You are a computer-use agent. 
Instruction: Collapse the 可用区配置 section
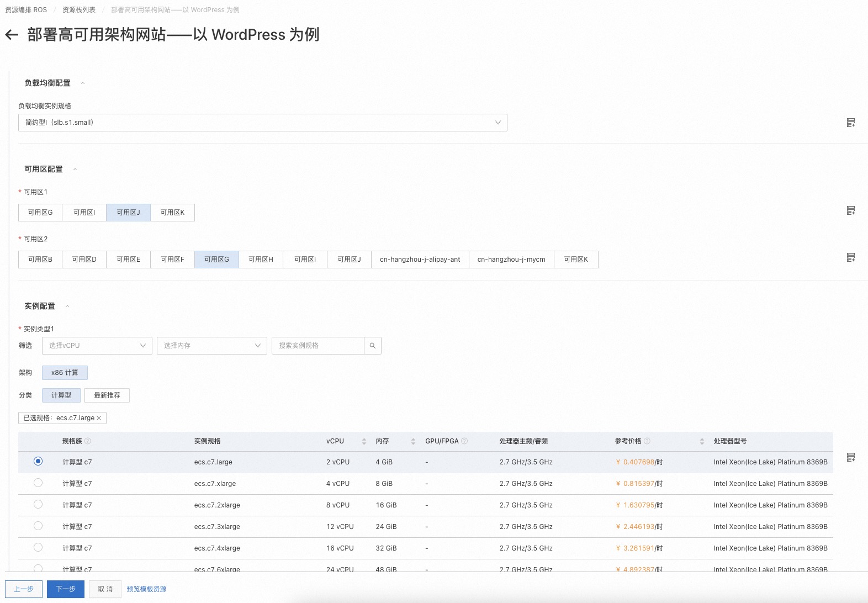tap(75, 170)
